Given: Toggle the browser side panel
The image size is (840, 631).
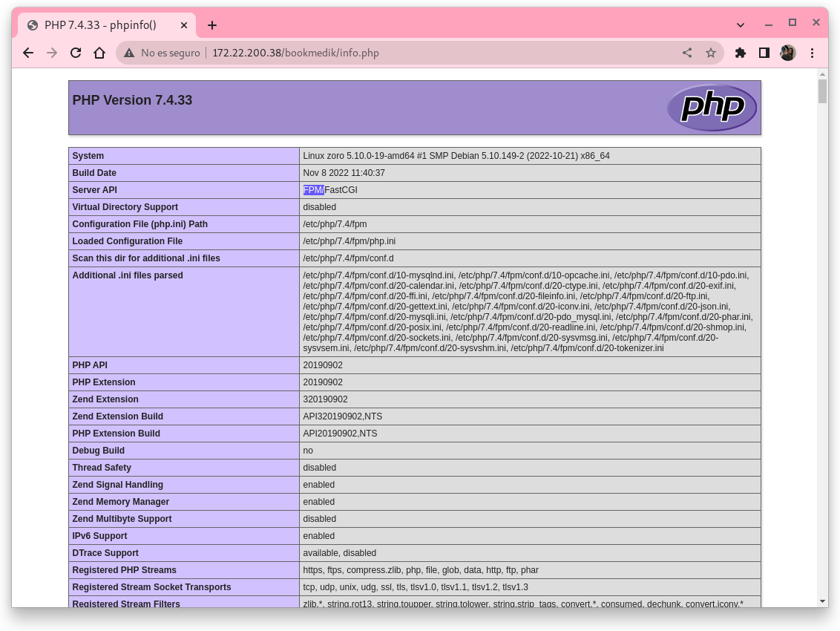Looking at the screenshot, I should pyautogui.click(x=764, y=53).
